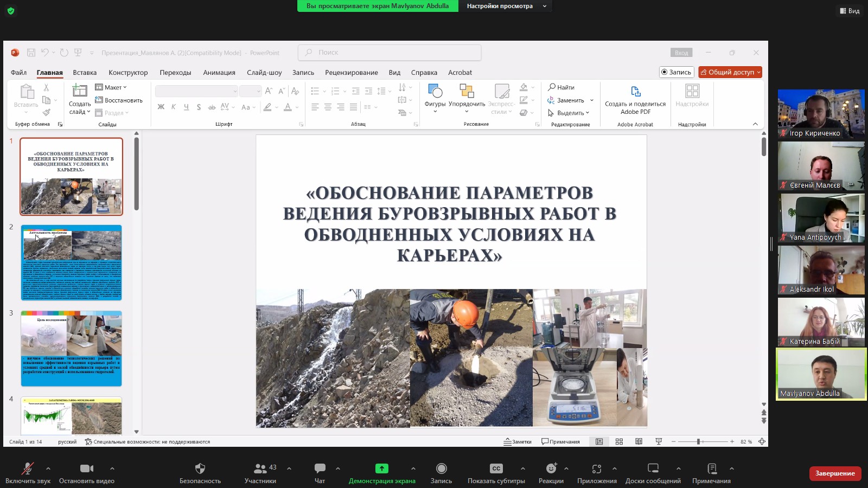
Task: Expand audio options arrow beside microphone
Action: point(48,468)
